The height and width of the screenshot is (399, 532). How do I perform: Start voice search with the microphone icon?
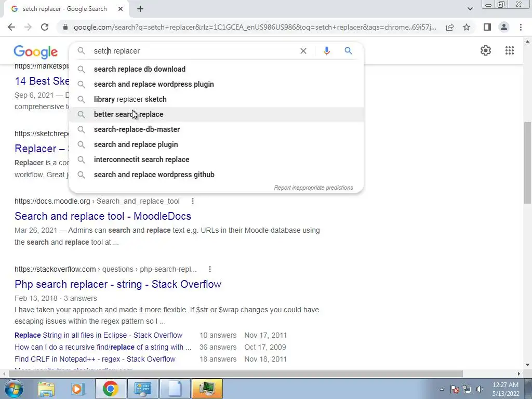326,51
